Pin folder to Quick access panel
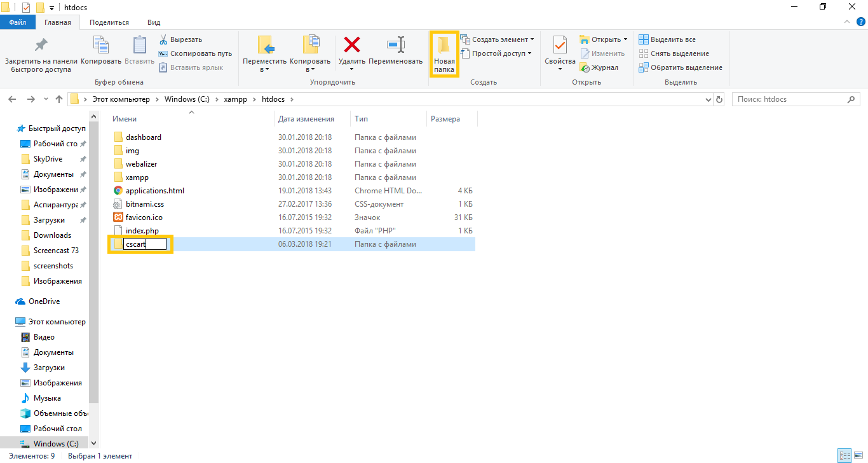 click(41, 54)
